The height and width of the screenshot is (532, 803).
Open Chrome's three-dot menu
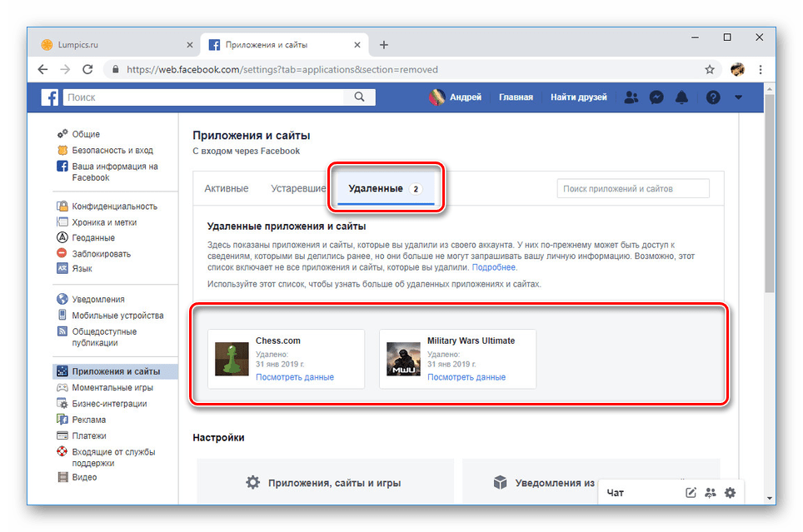tap(761, 70)
